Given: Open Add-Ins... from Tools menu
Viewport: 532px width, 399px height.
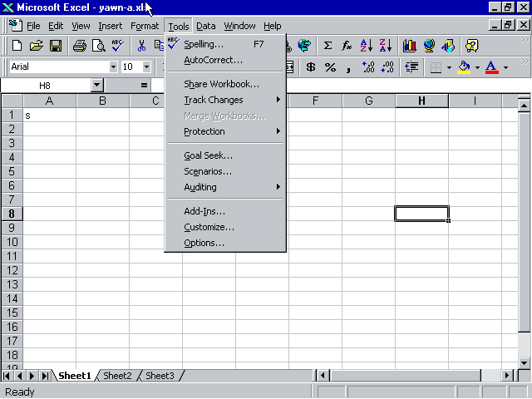Looking at the screenshot, I should pyautogui.click(x=225, y=211).
